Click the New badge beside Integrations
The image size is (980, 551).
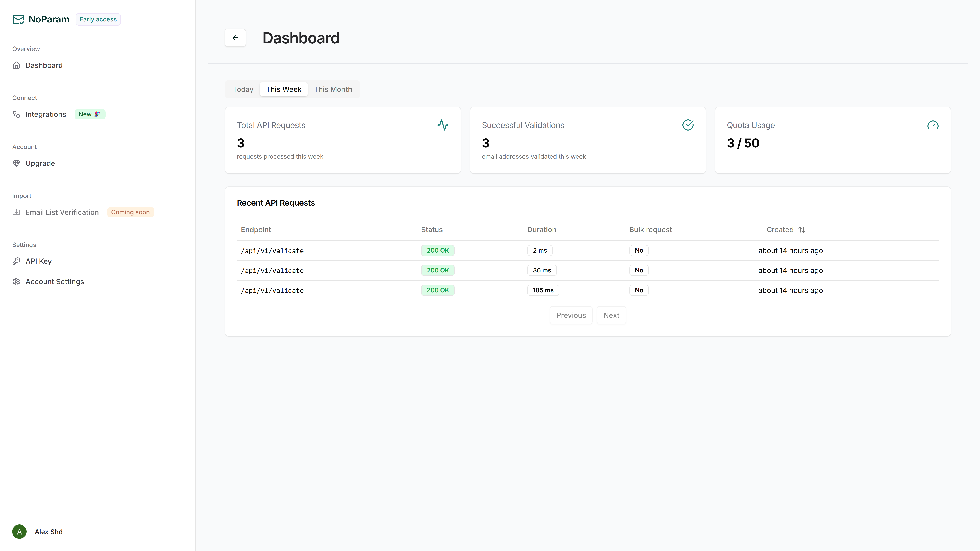(x=90, y=114)
